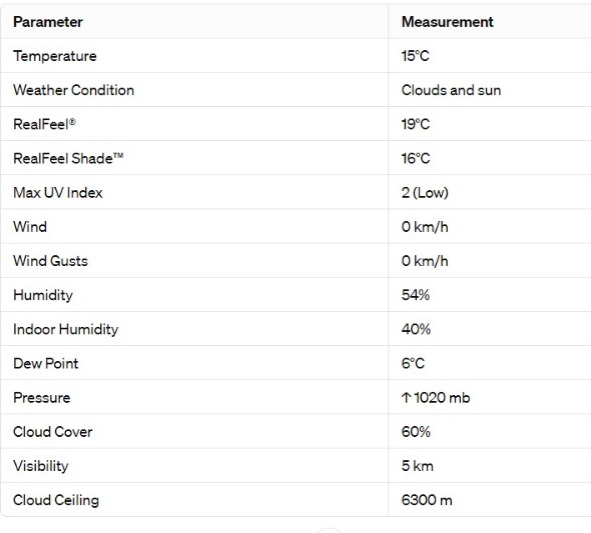Click the Clouds and sun value

pos(451,90)
